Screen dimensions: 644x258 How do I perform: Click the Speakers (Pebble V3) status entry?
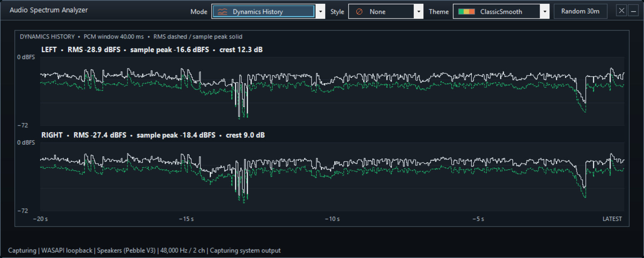point(126,250)
